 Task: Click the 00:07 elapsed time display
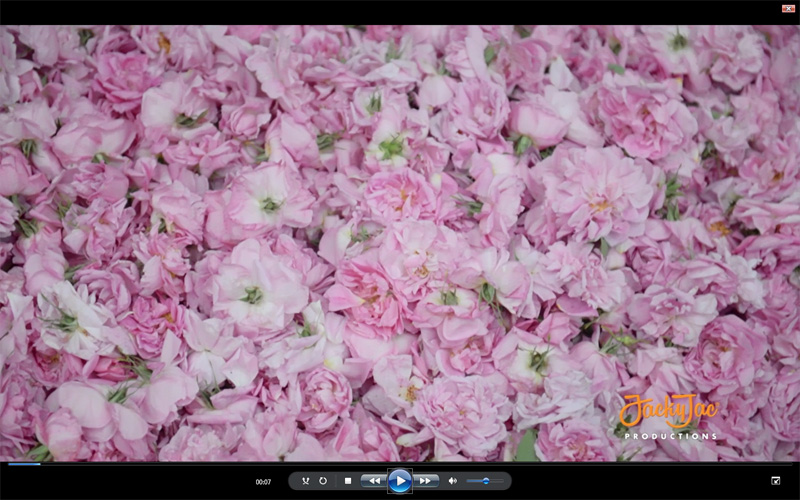click(263, 482)
